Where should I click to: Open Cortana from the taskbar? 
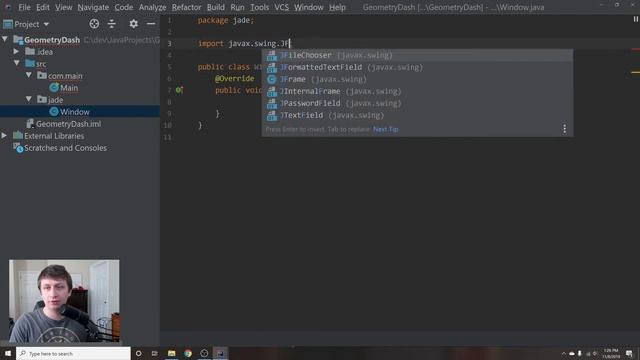(x=138, y=353)
